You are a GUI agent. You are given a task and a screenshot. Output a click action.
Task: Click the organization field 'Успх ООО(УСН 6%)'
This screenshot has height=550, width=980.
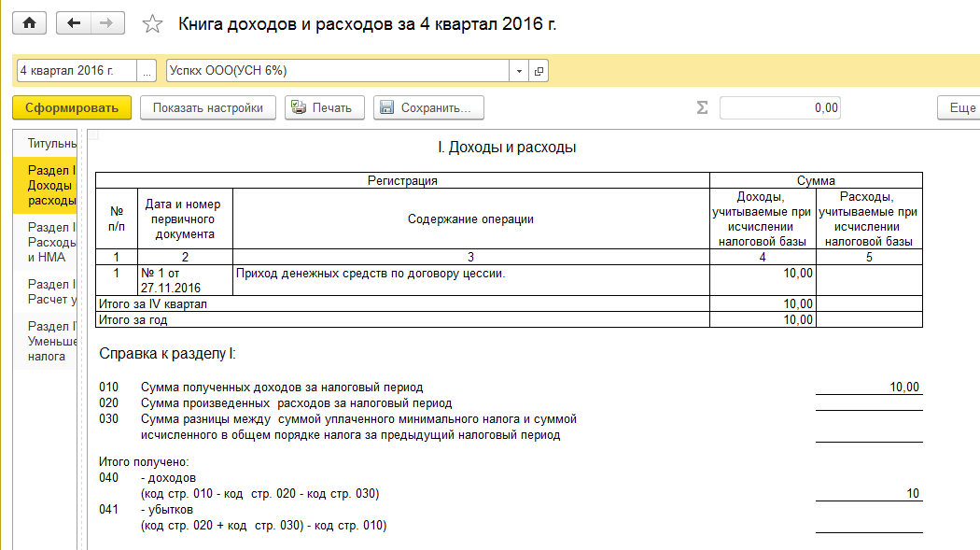(338, 71)
